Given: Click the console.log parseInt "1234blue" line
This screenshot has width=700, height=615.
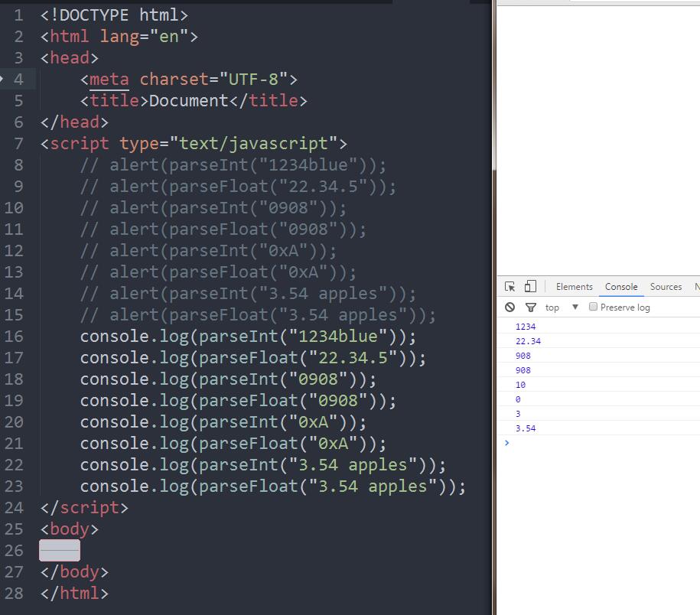Looking at the screenshot, I should [x=248, y=336].
